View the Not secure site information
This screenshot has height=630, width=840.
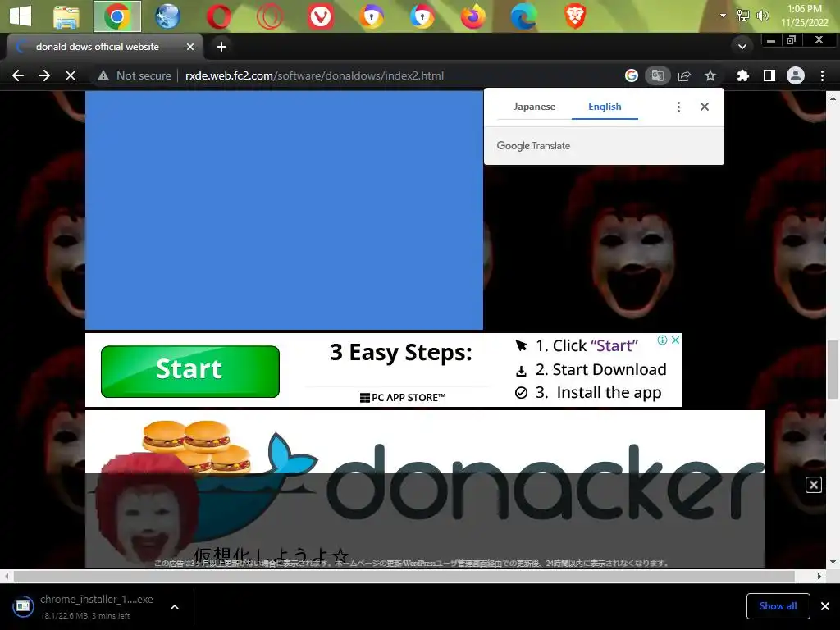coord(134,75)
